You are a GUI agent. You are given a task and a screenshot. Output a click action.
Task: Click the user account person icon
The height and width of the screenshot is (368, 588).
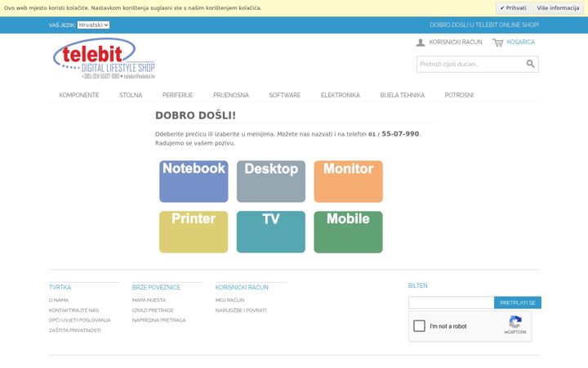point(421,43)
